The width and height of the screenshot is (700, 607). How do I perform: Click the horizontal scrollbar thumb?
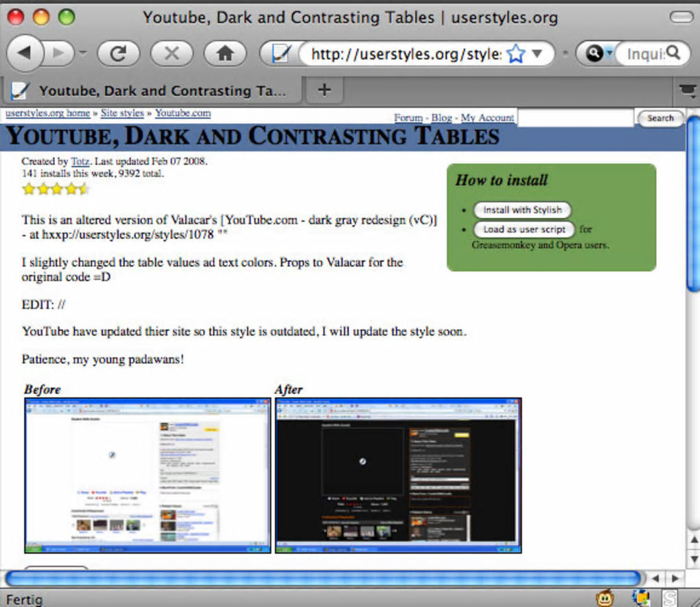(323, 578)
